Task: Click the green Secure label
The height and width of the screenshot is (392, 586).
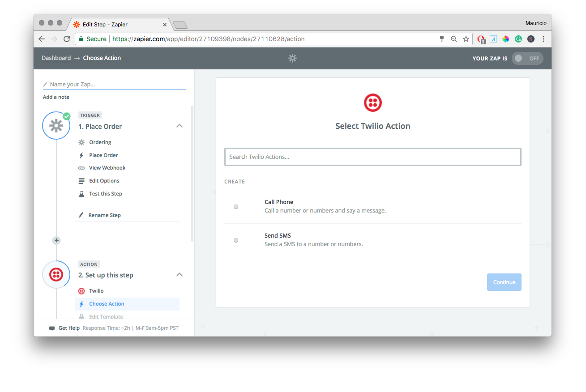Action: pyautogui.click(x=96, y=39)
